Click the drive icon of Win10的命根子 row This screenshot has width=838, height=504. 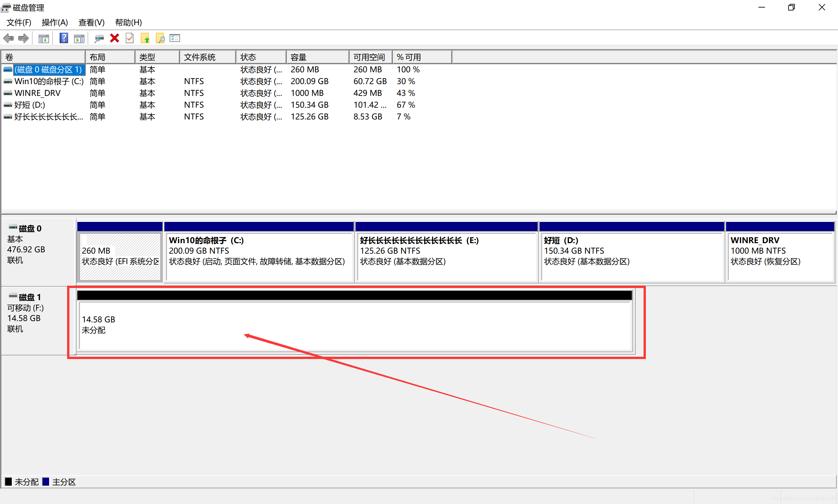click(x=8, y=81)
